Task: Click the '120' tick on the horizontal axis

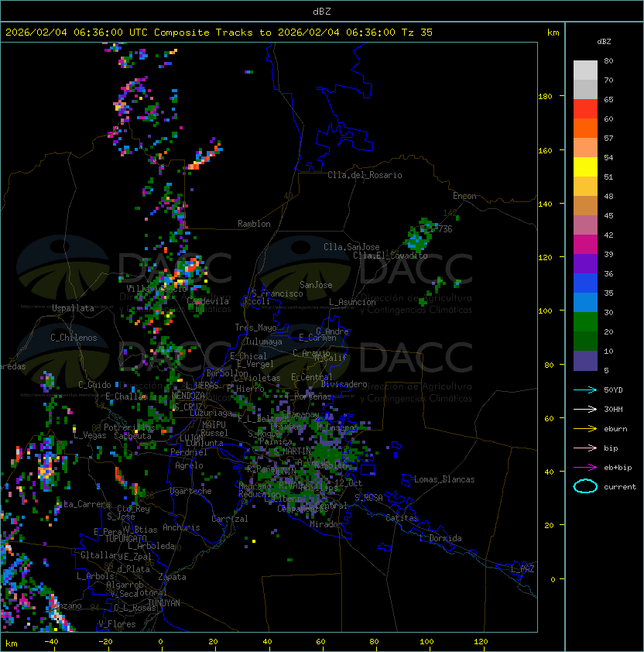Action: point(481,642)
